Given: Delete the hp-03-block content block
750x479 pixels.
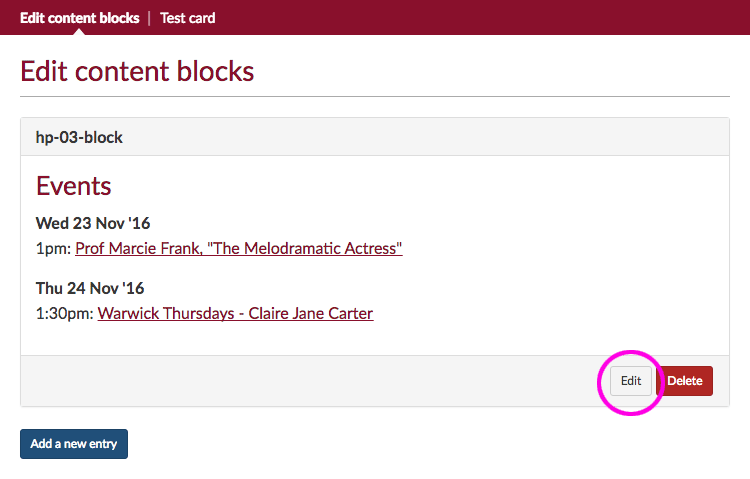Looking at the screenshot, I should (685, 381).
